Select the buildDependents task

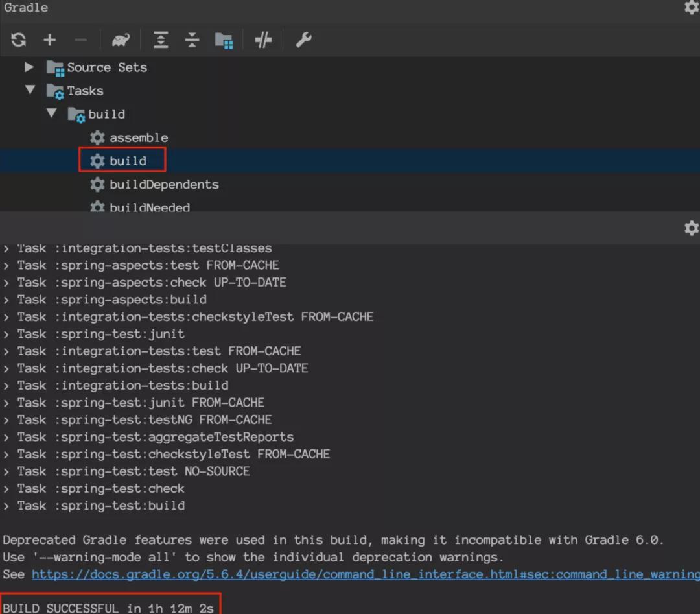click(x=164, y=184)
